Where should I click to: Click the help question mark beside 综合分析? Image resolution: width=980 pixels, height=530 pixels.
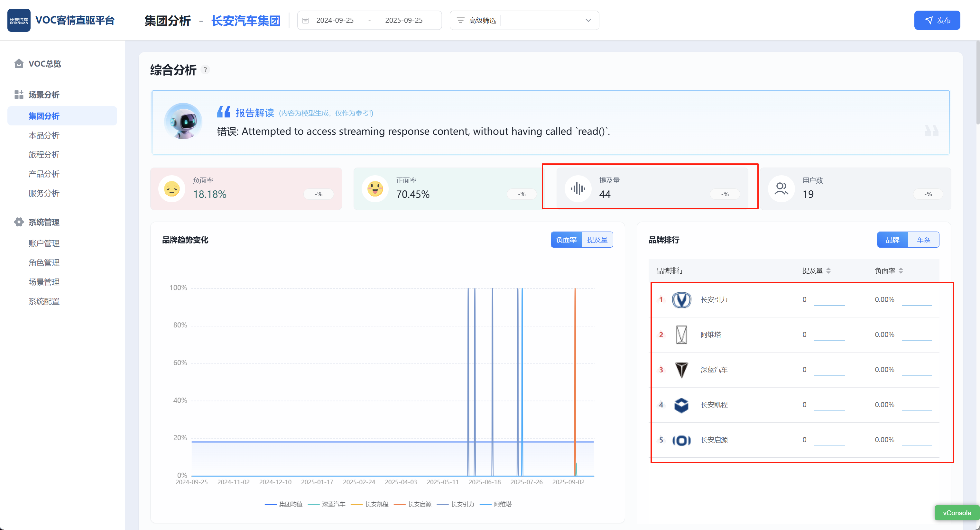(x=205, y=69)
